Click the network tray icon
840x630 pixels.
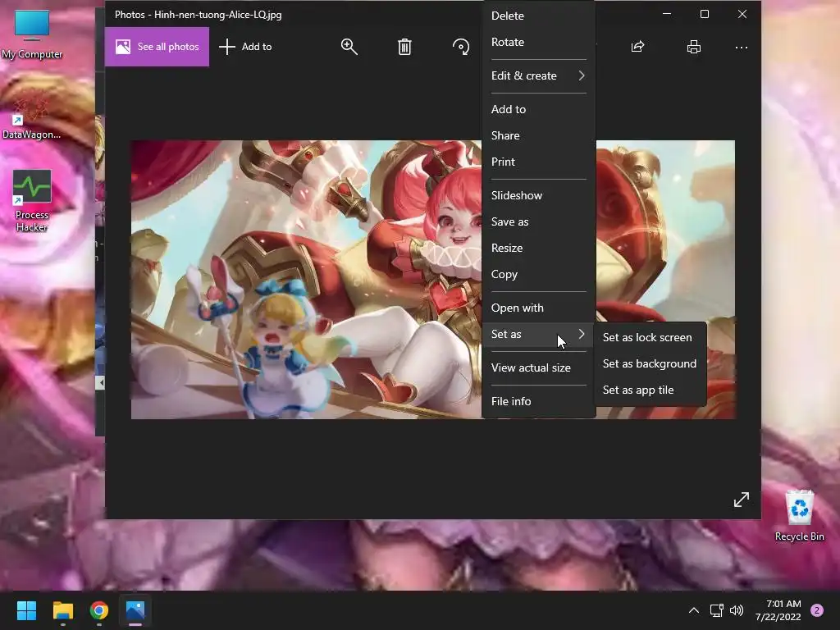tap(716, 610)
